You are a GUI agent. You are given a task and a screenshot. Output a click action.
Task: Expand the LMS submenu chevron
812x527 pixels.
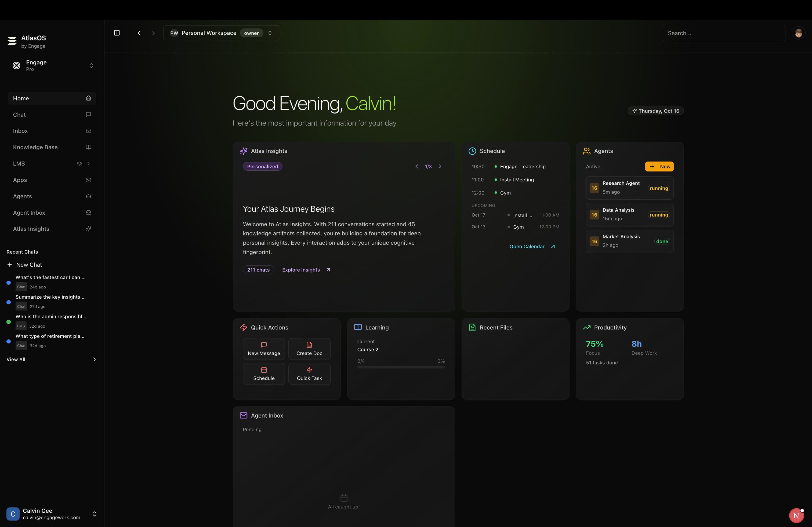coord(89,164)
